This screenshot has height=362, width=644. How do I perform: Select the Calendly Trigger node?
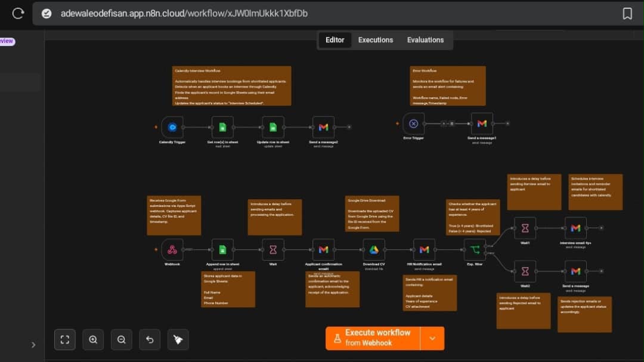(x=172, y=128)
